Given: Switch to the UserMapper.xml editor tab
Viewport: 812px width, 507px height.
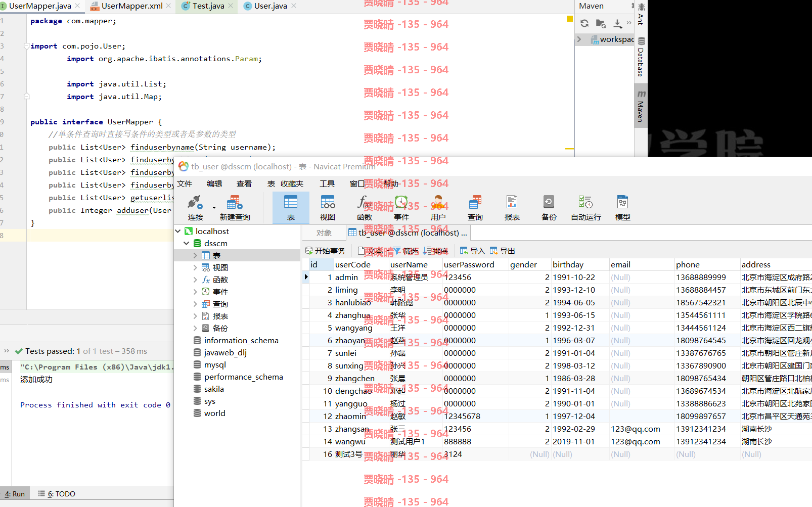Looking at the screenshot, I should [x=131, y=6].
